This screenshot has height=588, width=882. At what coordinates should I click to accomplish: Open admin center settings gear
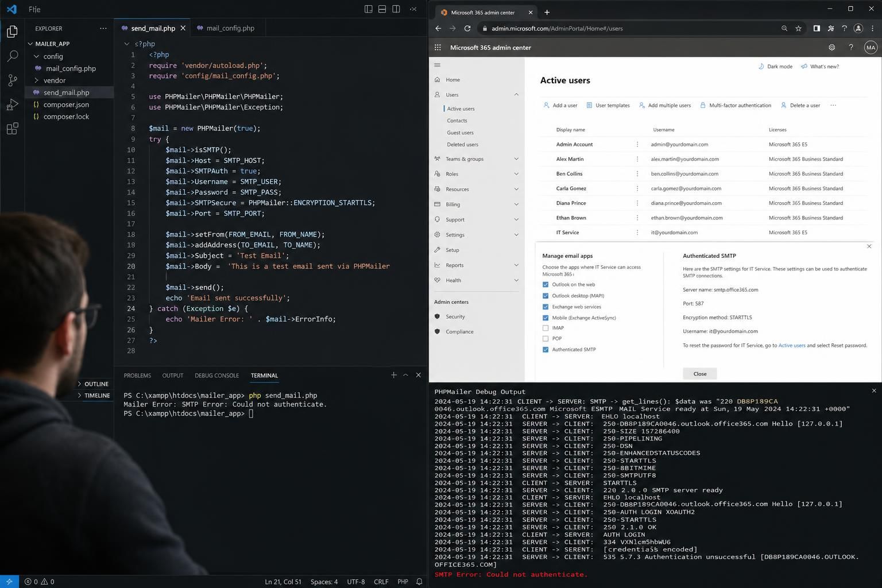(831, 48)
